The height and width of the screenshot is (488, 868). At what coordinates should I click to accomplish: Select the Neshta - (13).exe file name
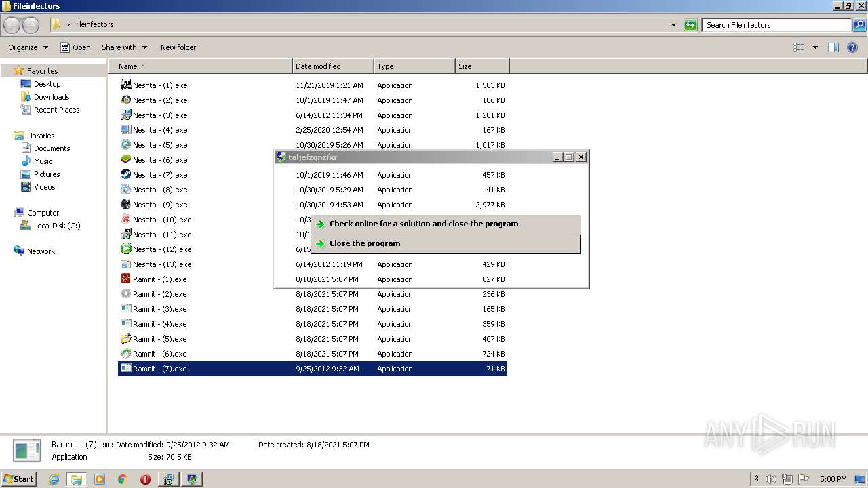click(x=162, y=264)
